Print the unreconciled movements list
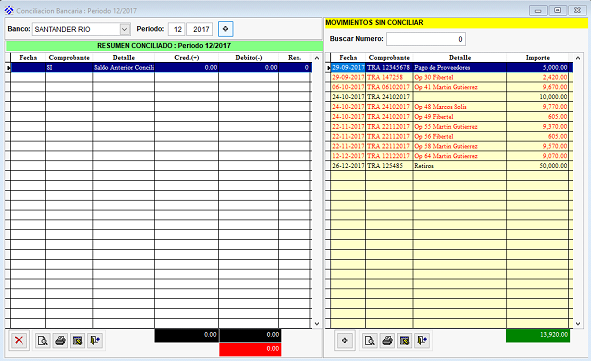Viewport: 592px width, 361px height. pos(387,341)
